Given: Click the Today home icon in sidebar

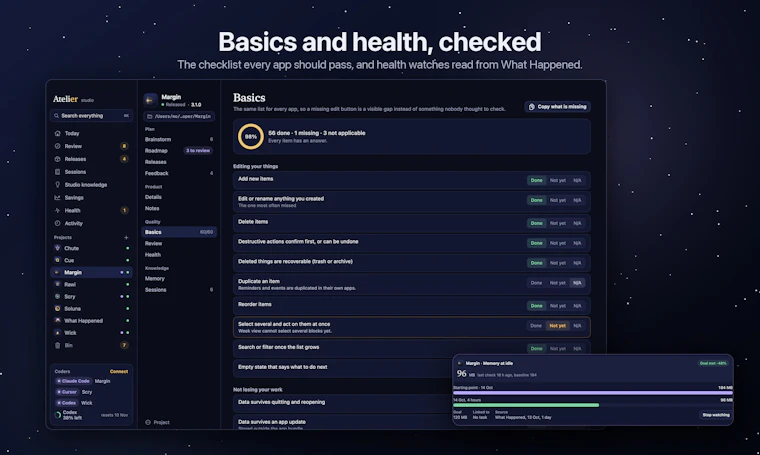Looking at the screenshot, I should point(58,133).
